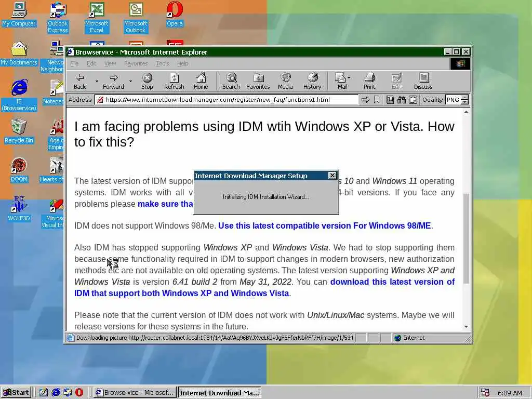
Task: Follow the 'make sure tha...' link
Action: coord(165,204)
